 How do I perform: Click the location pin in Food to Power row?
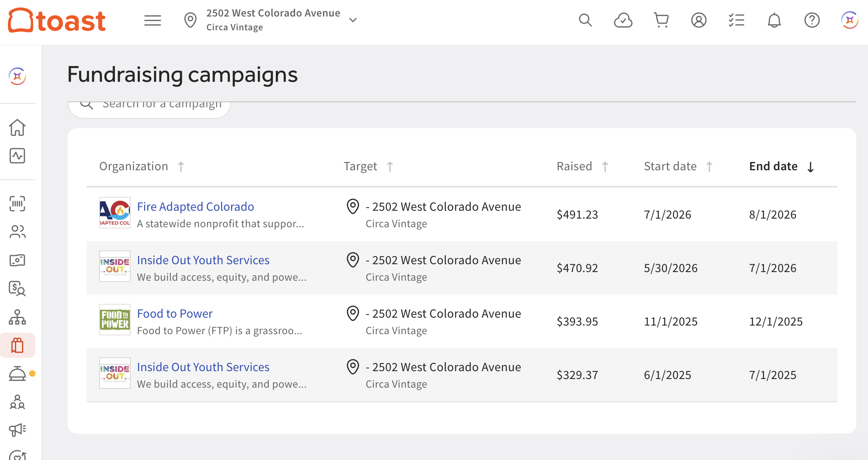tap(353, 313)
